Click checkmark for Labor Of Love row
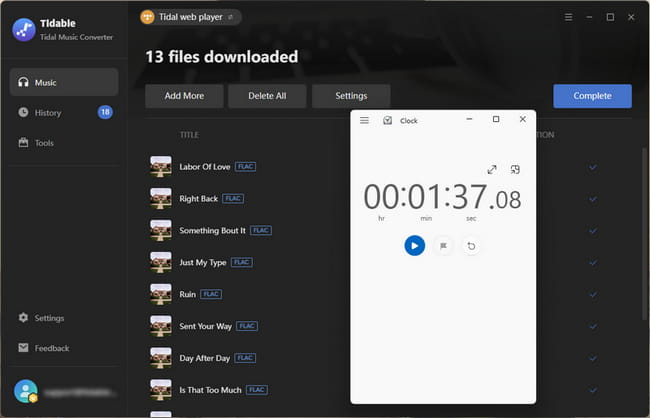 pos(593,168)
